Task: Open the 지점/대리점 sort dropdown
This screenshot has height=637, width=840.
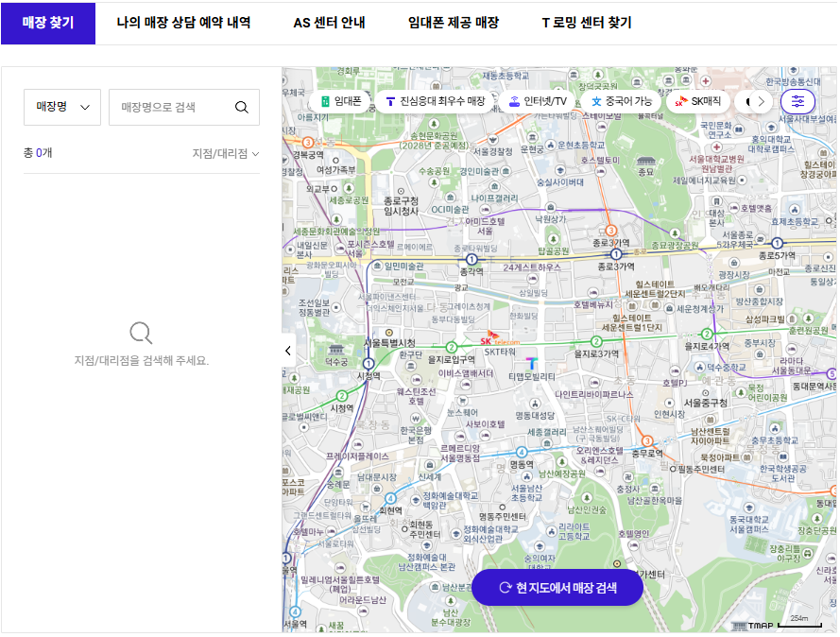Action: [x=226, y=154]
